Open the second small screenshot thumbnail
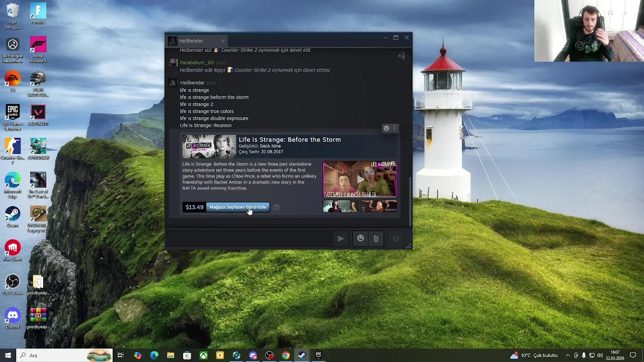The width and height of the screenshot is (644, 362). [x=378, y=206]
